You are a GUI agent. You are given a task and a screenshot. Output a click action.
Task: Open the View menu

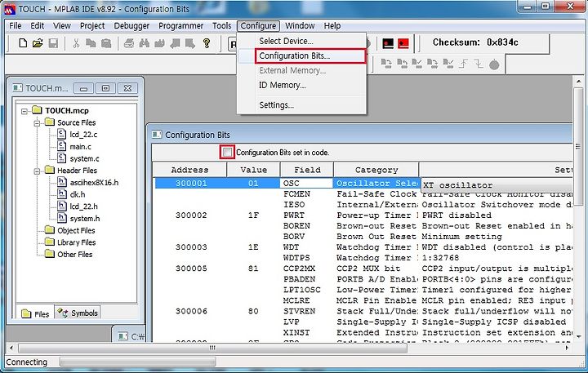(62, 26)
